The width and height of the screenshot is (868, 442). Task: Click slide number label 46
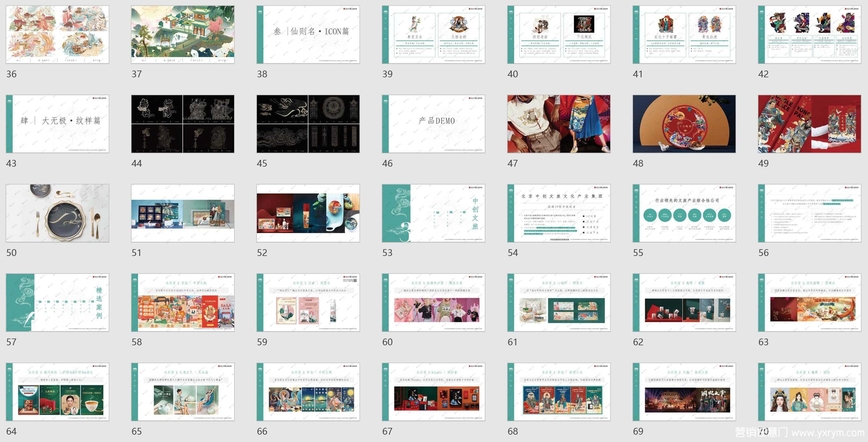[387, 163]
